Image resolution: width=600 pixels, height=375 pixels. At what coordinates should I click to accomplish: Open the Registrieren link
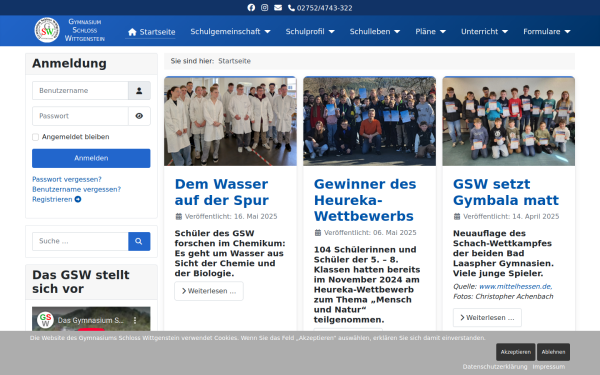pyautogui.click(x=57, y=199)
